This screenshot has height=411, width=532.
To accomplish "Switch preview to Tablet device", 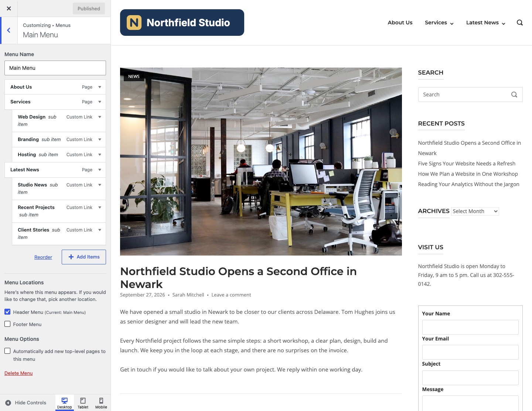I will (83, 403).
